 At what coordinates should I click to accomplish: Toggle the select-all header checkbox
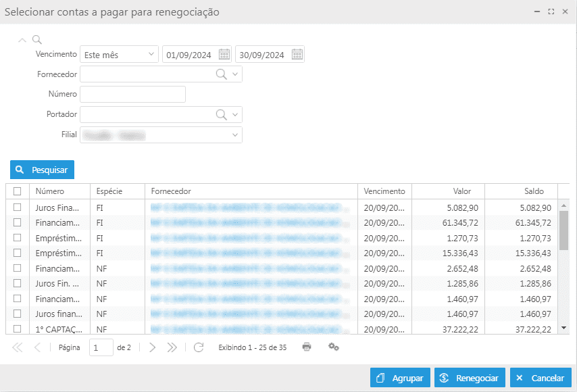click(18, 191)
